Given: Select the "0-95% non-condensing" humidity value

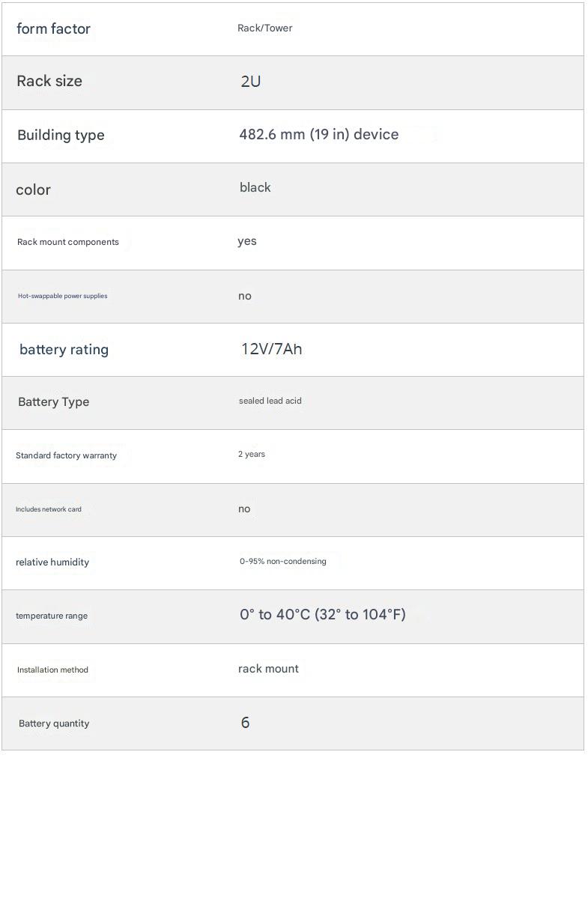Looking at the screenshot, I should 282,561.
